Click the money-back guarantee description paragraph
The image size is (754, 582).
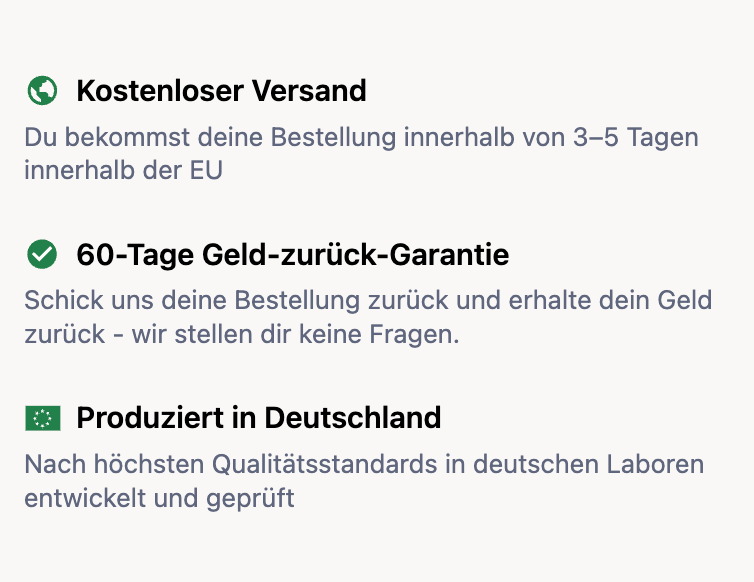pyautogui.click(x=368, y=317)
